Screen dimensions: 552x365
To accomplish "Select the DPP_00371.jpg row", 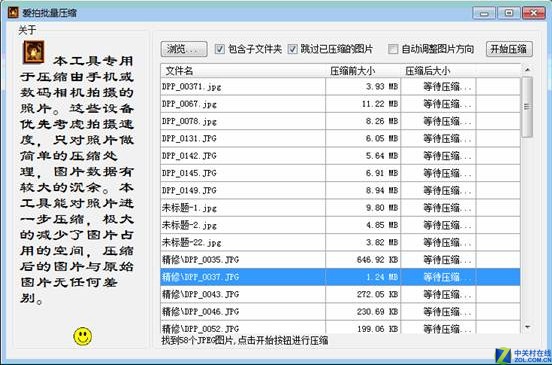I will click(x=340, y=87).
